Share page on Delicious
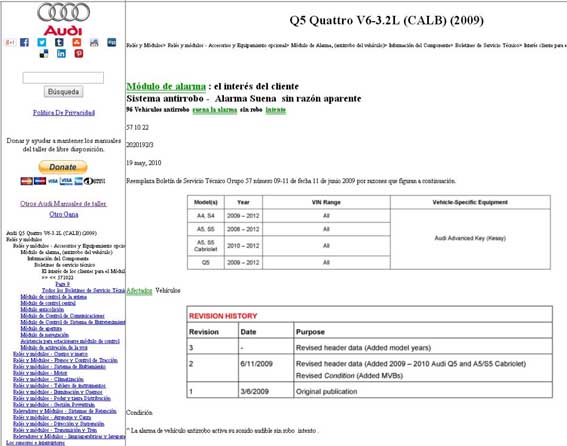567x446 pixels. 44,54
